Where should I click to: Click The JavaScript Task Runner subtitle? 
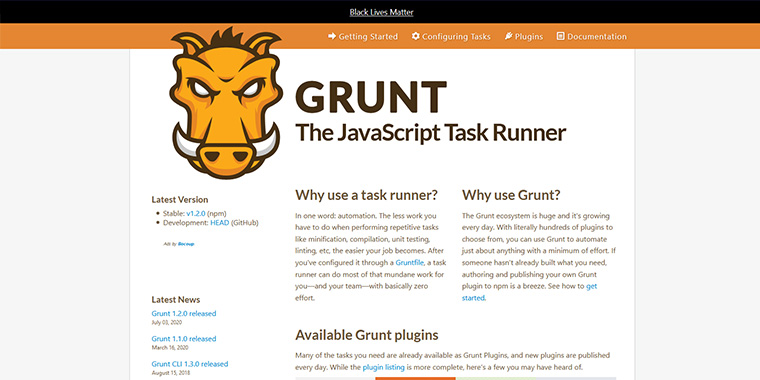click(x=430, y=132)
